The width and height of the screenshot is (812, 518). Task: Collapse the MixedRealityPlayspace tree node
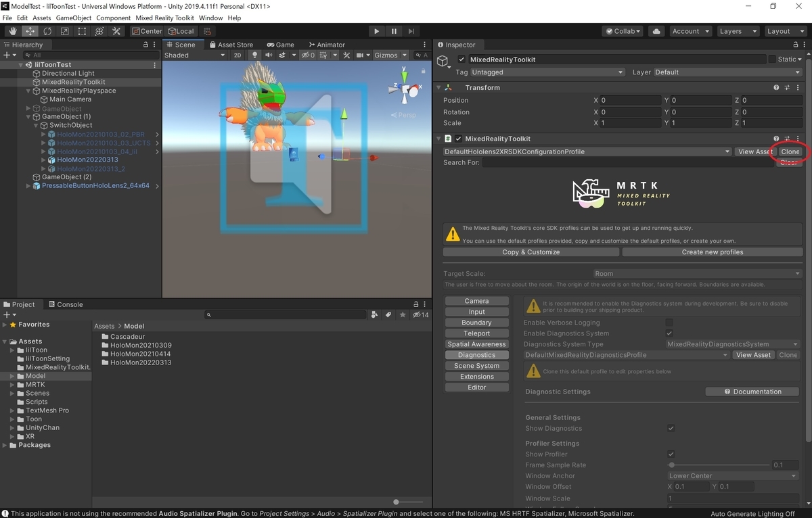[x=28, y=91]
